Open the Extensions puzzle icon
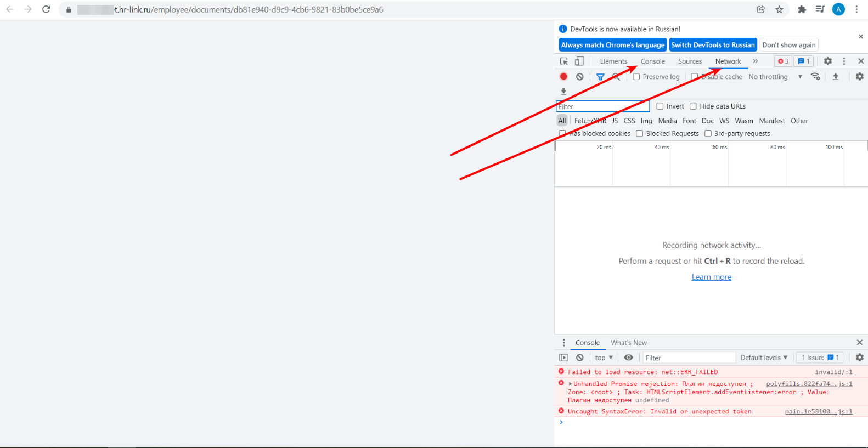868x448 pixels. [802, 9]
